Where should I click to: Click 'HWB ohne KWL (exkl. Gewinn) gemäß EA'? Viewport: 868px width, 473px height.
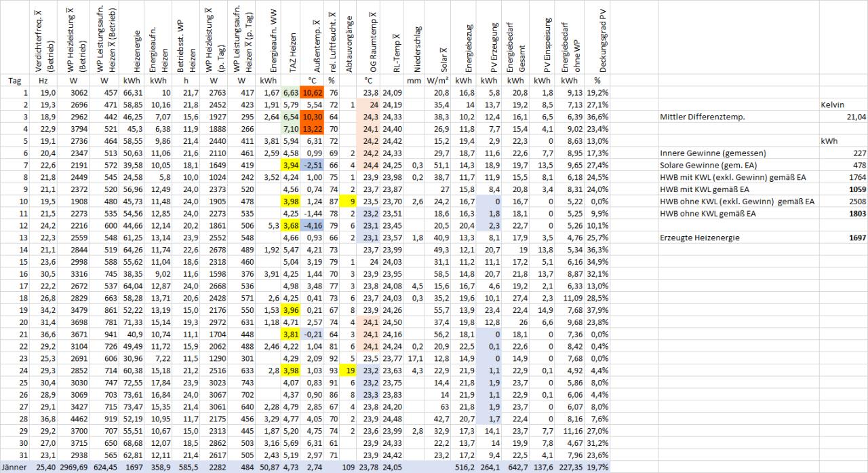pos(738,202)
